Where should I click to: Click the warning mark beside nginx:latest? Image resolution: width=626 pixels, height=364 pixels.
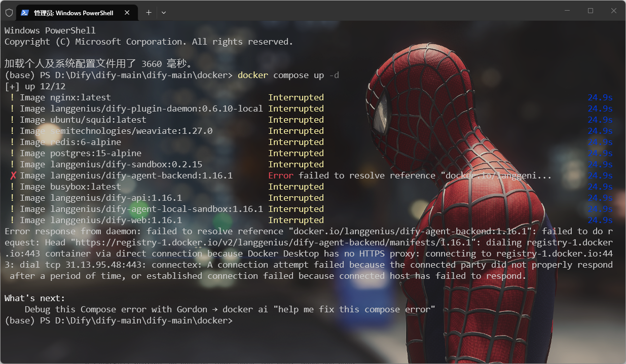12,97
